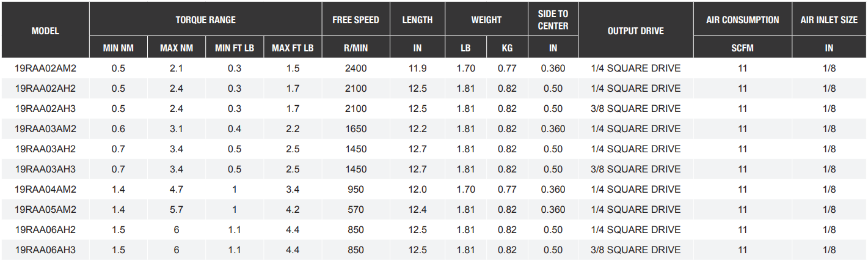
Task: Click the SCFM unit subheader
Action: [x=742, y=48]
